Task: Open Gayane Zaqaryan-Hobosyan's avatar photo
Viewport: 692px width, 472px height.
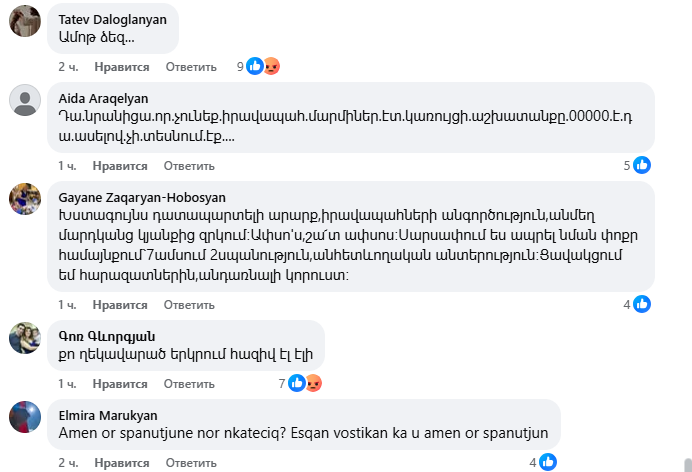Action: (25, 198)
